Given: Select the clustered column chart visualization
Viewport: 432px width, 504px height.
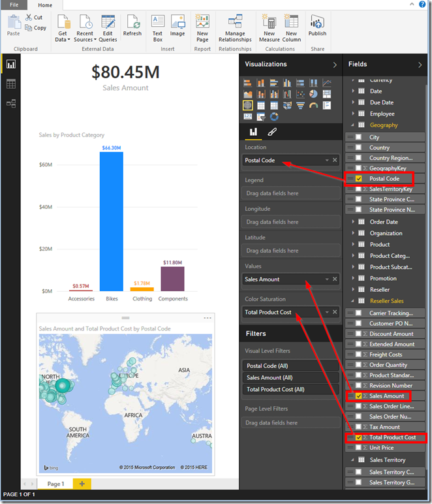Looking at the screenshot, I should coord(287,83).
